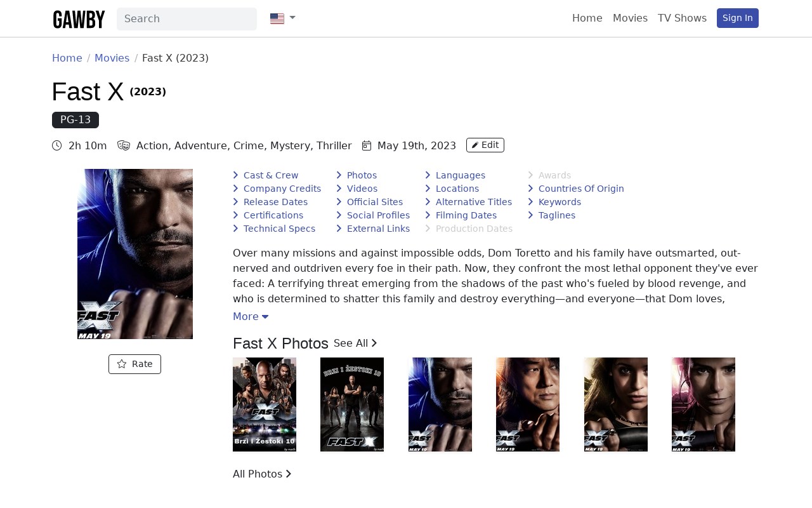The width and height of the screenshot is (812, 508).
Task: Open See All photos link
Action: (x=355, y=343)
